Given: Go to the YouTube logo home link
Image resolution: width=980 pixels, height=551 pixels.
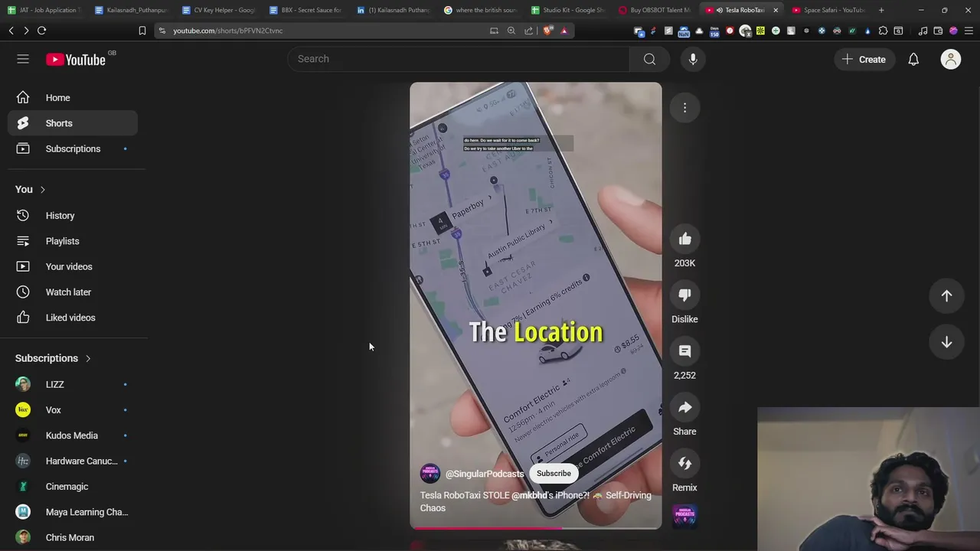Looking at the screenshot, I should [x=75, y=60].
